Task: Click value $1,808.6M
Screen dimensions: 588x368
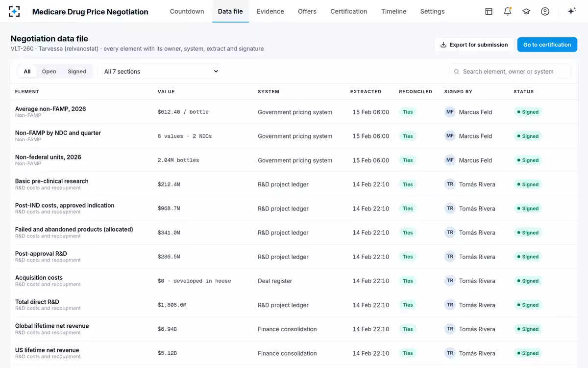Action: [172, 305]
